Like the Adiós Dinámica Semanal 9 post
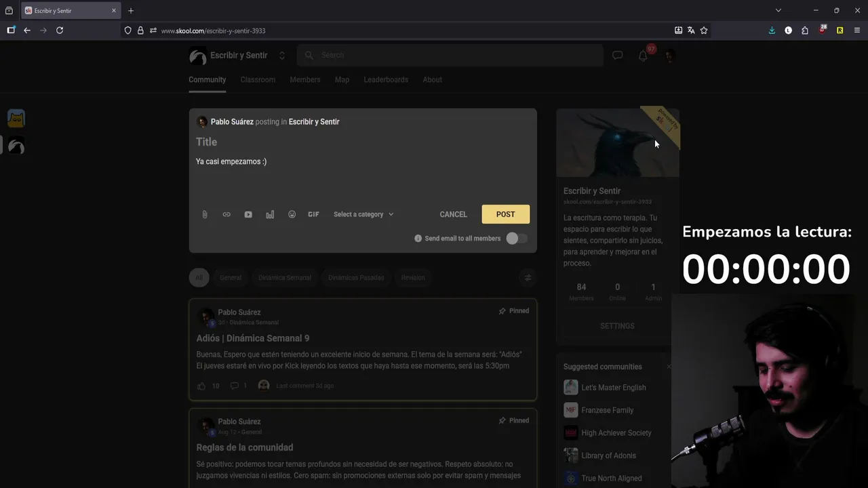Viewport: 868px width, 488px height. click(201, 386)
